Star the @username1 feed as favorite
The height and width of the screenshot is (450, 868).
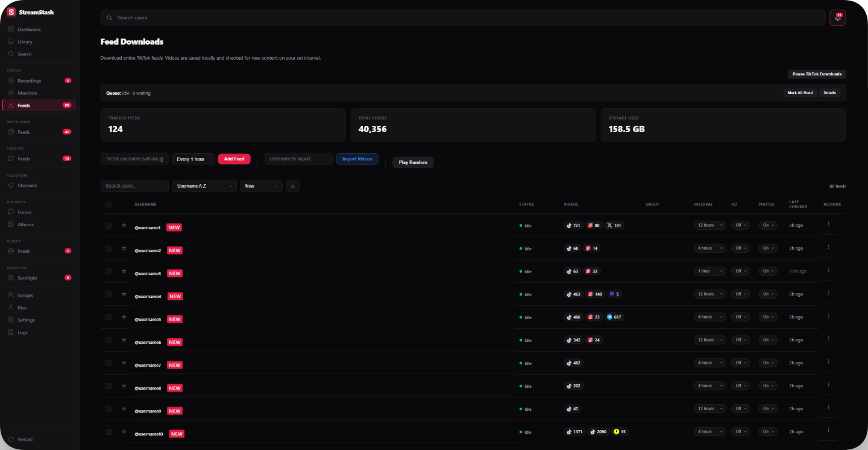[x=124, y=225]
